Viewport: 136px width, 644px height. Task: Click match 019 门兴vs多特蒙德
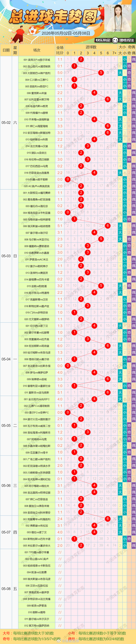[37, 312]
